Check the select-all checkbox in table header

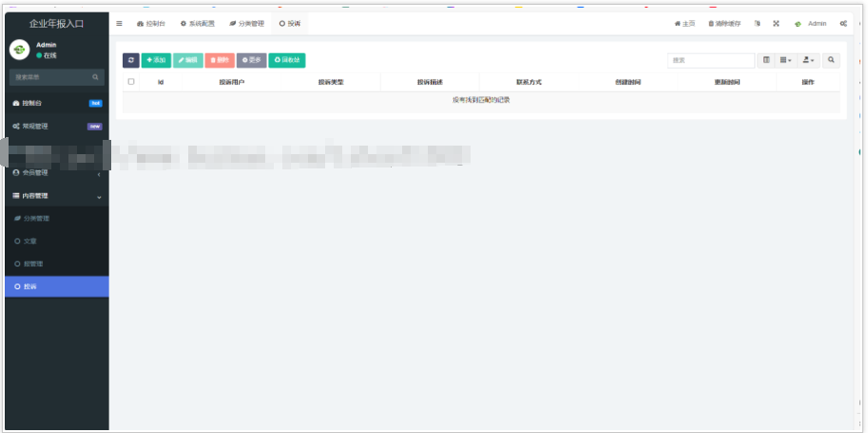[x=131, y=82]
